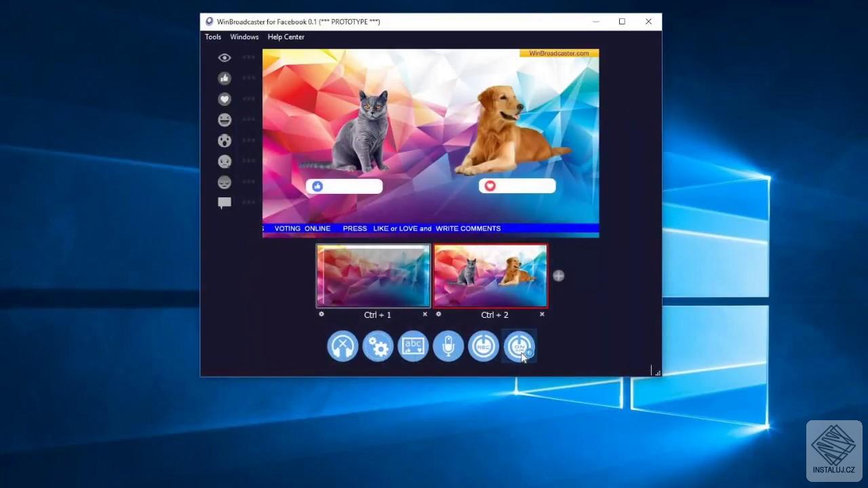Viewport: 868px width, 488px height.
Task: Select the Ctrl + 2 scene thumbnail
Action: 490,277
